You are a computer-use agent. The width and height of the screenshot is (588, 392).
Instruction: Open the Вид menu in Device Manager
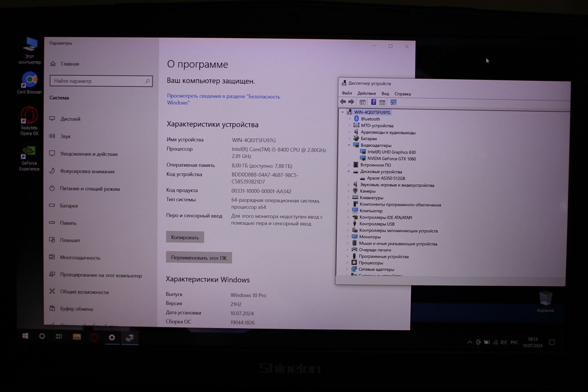(385, 94)
